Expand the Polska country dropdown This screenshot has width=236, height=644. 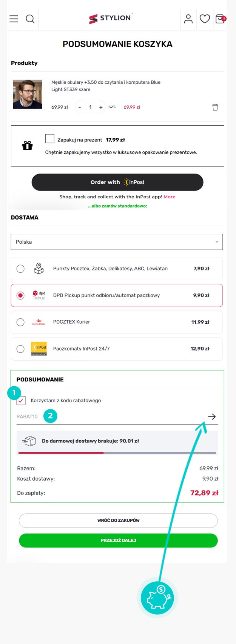tap(117, 242)
